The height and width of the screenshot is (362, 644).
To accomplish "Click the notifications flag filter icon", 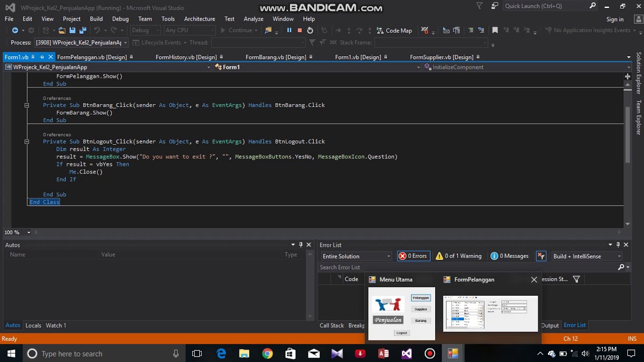I will [479, 6].
